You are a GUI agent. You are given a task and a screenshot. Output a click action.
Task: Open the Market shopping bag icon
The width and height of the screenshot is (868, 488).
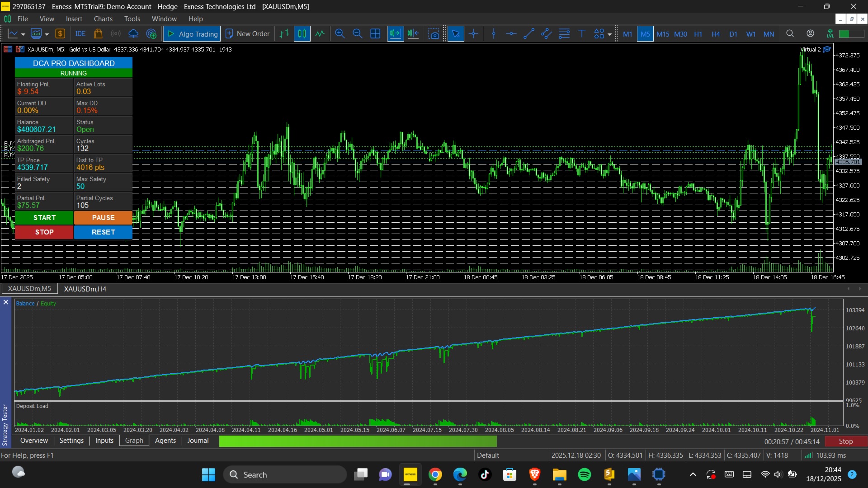98,34
